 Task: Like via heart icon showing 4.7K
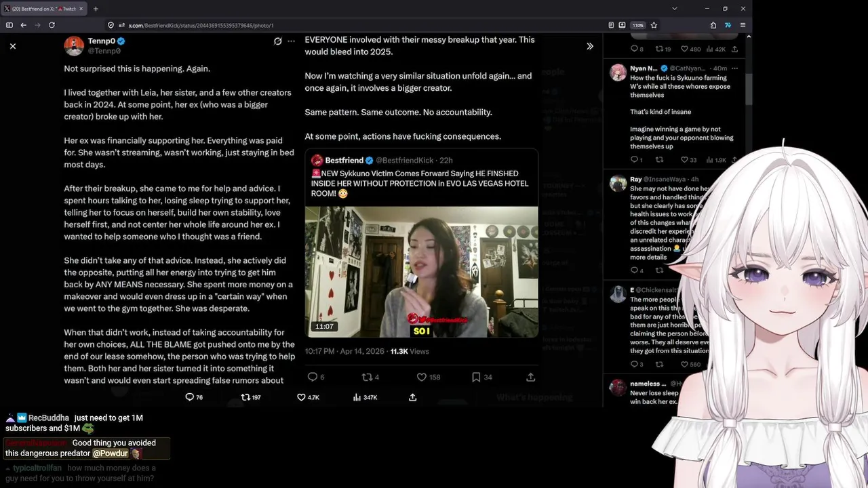(x=309, y=397)
